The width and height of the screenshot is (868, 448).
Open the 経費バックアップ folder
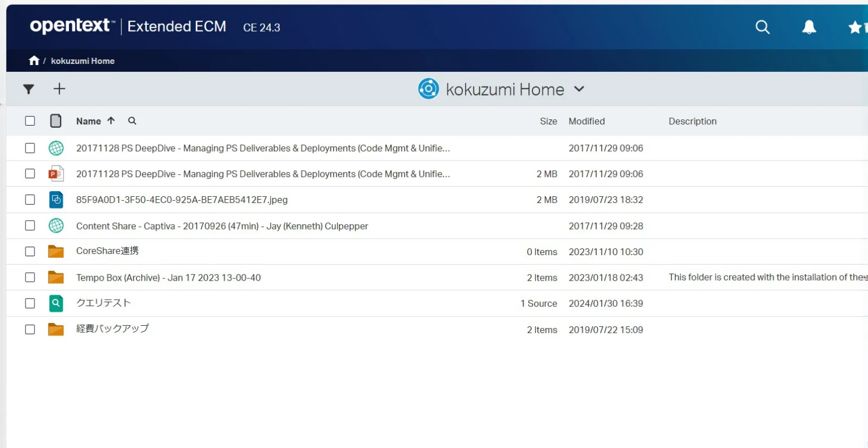[112, 329]
